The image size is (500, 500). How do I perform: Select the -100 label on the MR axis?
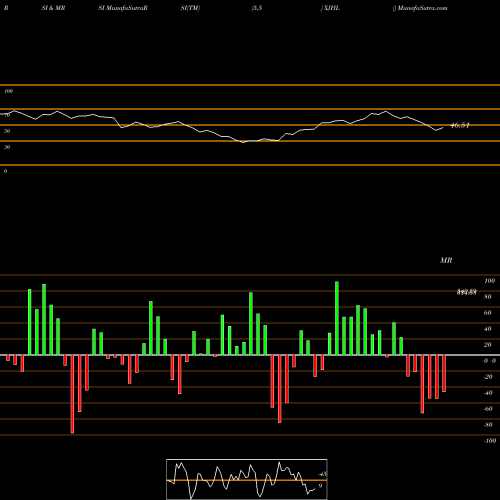[x=490, y=441]
